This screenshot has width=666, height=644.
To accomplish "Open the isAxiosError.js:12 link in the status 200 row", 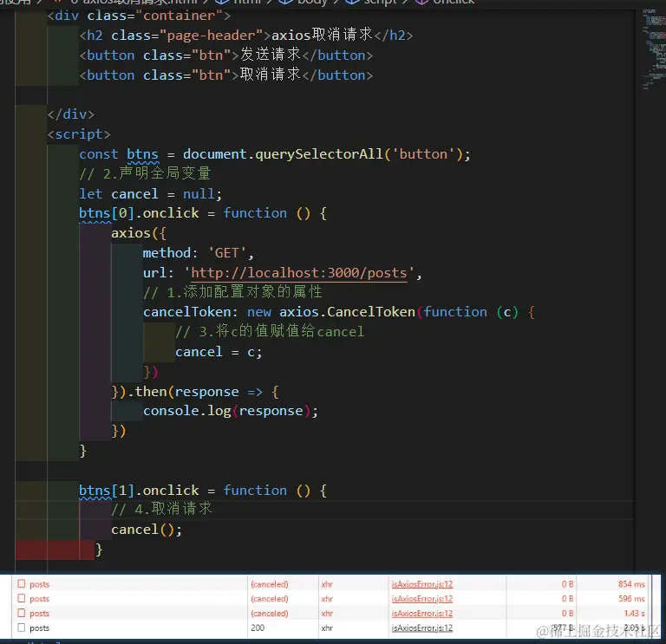I will tap(421, 628).
